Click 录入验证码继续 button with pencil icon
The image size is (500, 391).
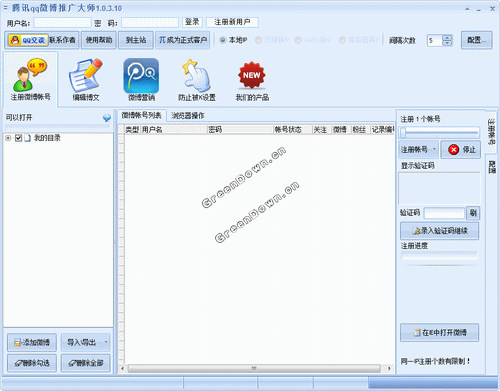tap(439, 231)
